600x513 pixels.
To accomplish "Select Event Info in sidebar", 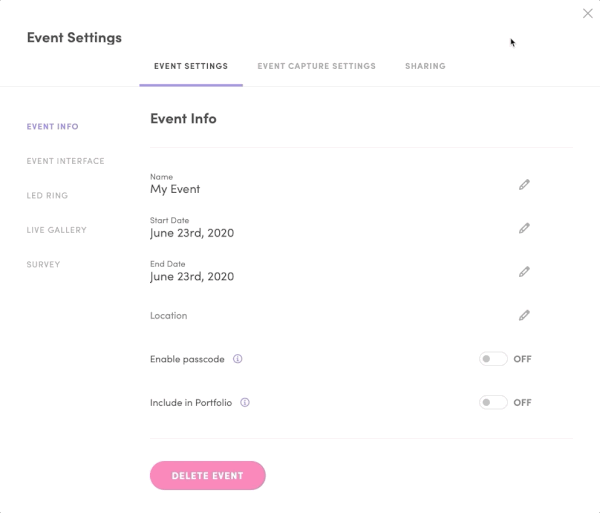I will (x=52, y=127).
